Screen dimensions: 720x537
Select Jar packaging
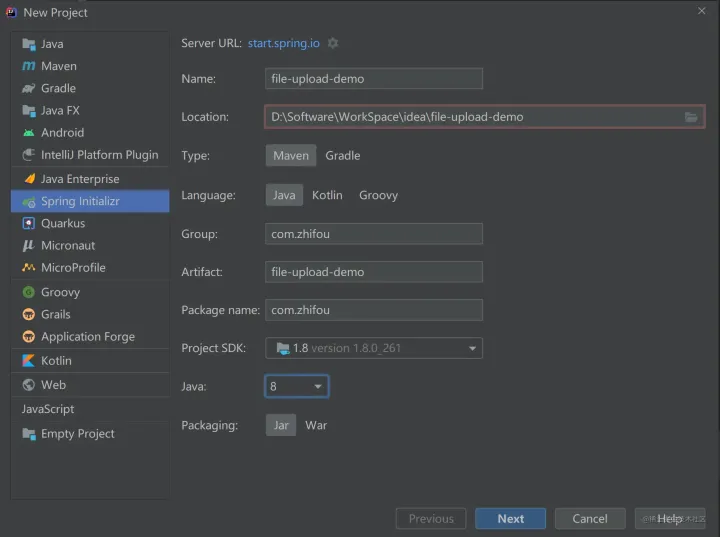click(281, 425)
